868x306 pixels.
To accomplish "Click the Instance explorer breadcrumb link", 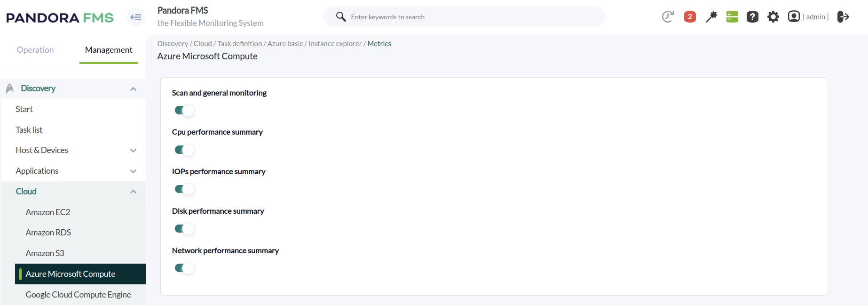I will click(x=335, y=44).
